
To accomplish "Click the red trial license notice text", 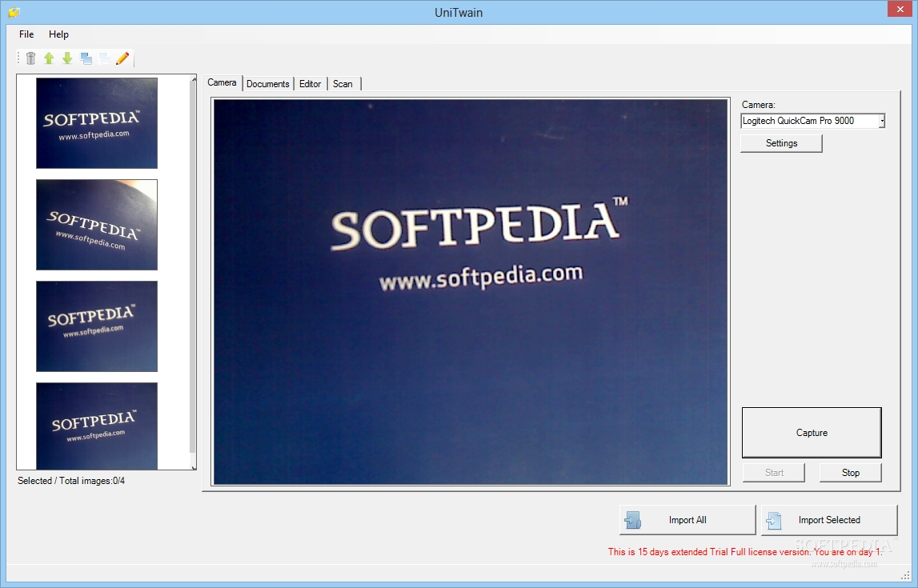I will coord(744,552).
